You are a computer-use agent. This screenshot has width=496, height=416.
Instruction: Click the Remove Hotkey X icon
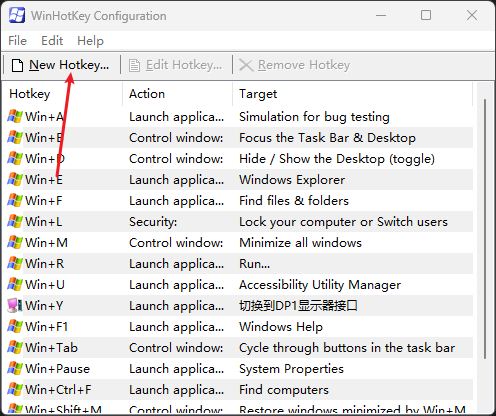[246, 65]
